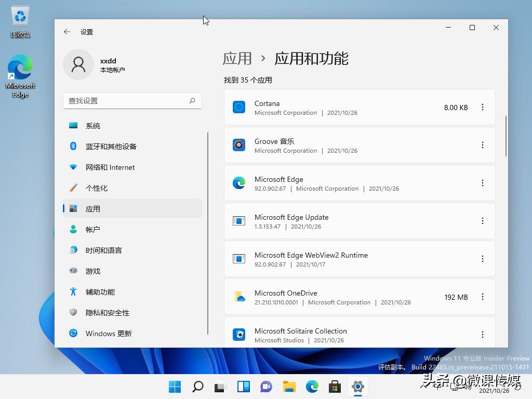
Task: Select 网络和 Internet in the sidebar
Action: coord(109,167)
